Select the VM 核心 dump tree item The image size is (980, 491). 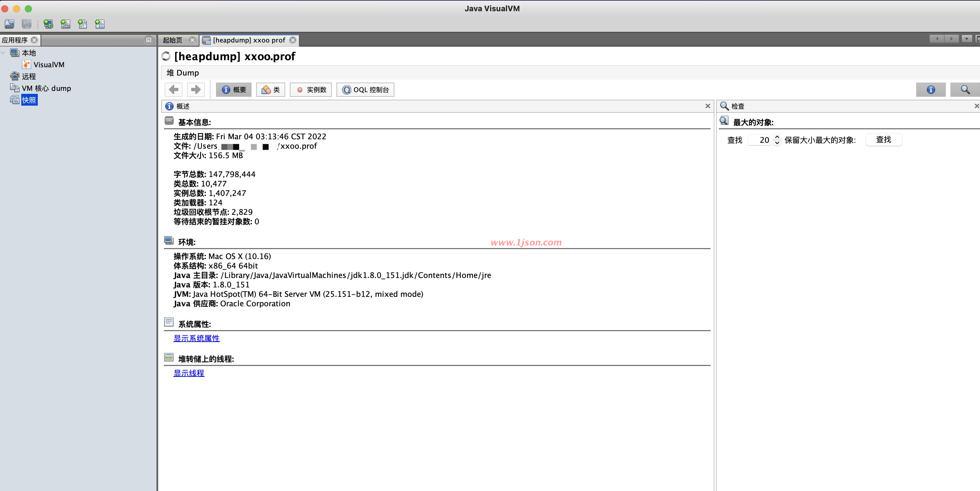[46, 88]
